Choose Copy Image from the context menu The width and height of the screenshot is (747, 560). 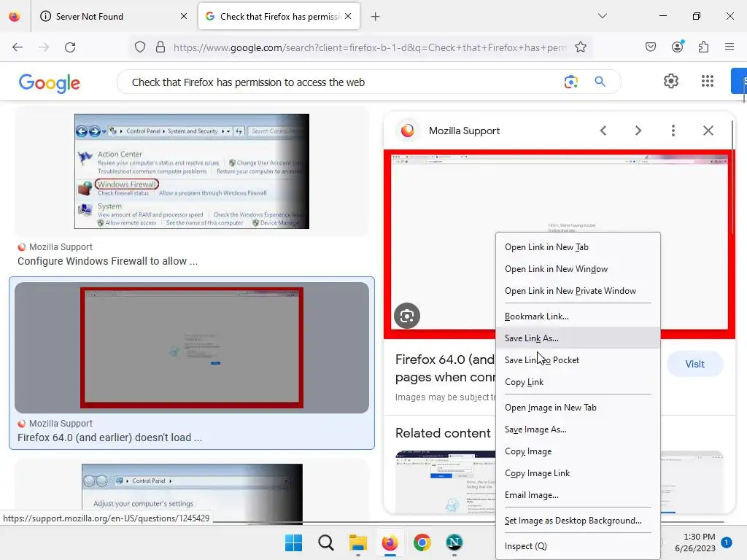[578, 451]
